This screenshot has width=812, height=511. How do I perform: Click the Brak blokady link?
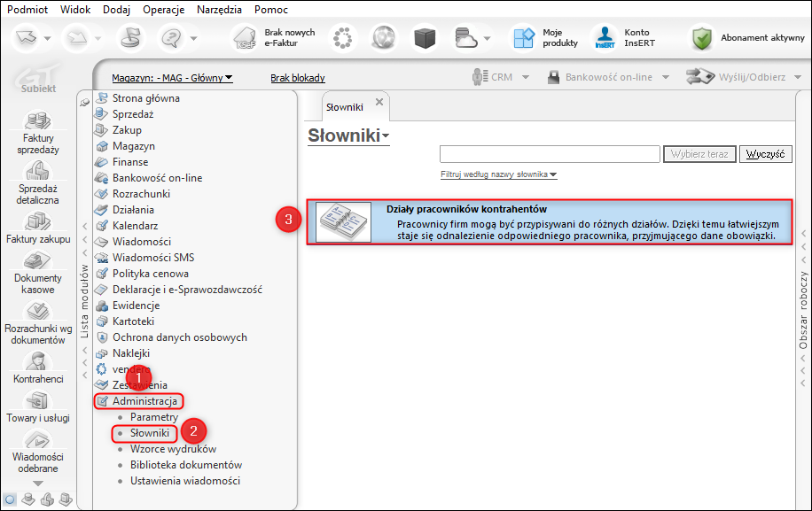(298, 78)
